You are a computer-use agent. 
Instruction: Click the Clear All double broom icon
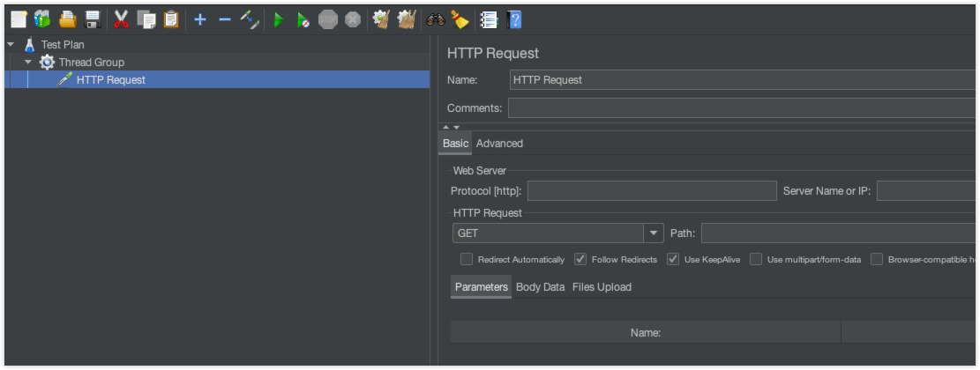coord(407,20)
